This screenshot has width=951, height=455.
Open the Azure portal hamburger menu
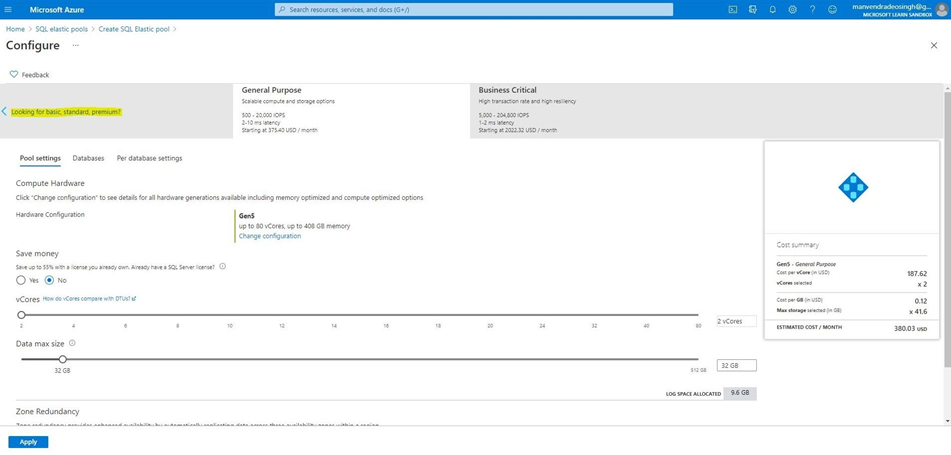point(8,10)
